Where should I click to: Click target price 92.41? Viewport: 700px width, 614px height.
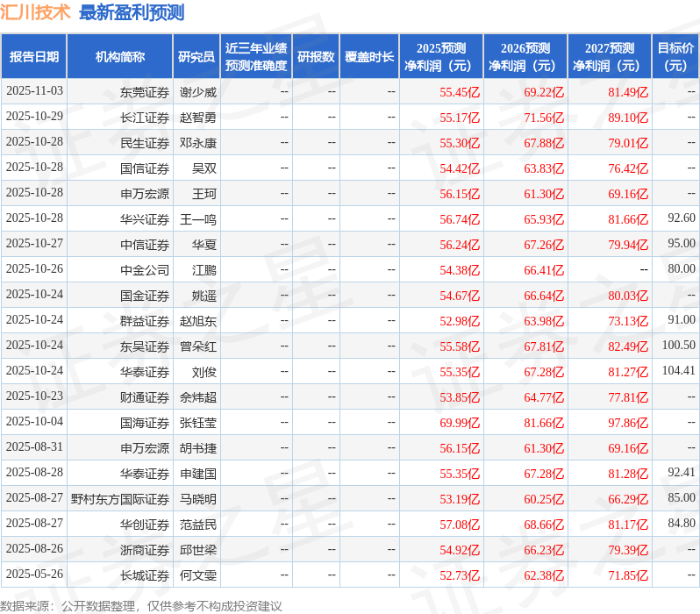pos(682,473)
